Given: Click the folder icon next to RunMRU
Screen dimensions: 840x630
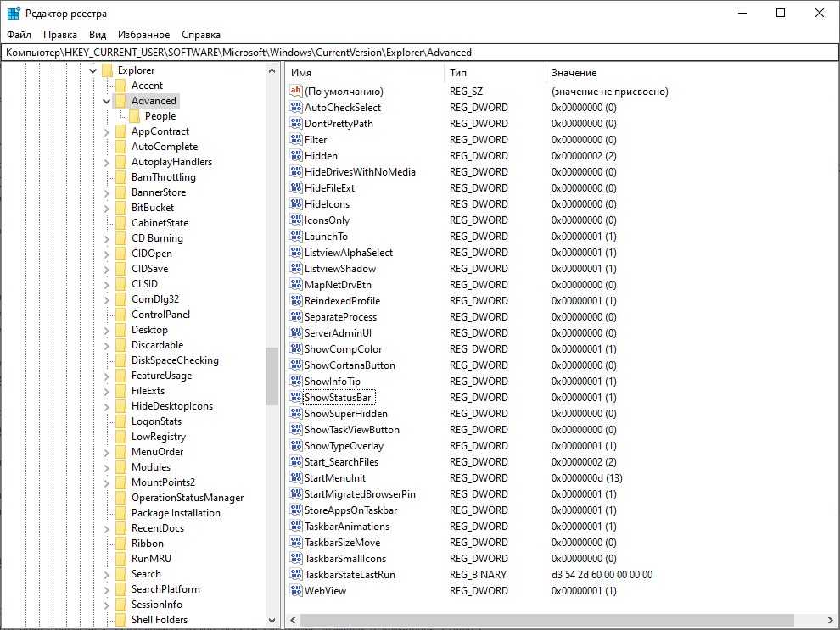Looking at the screenshot, I should [120, 559].
